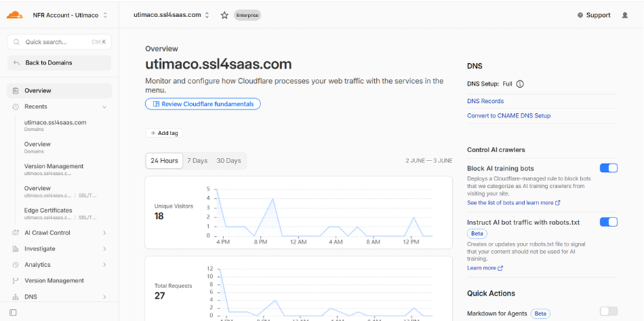Click the Recents clock icon
Image resolution: width=644 pixels, height=321 pixels.
(x=16, y=106)
